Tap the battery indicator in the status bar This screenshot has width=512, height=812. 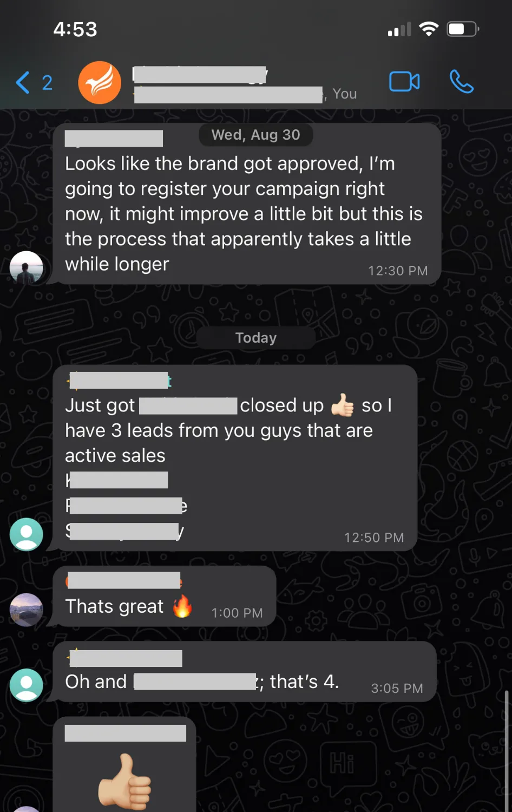coord(463,29)
